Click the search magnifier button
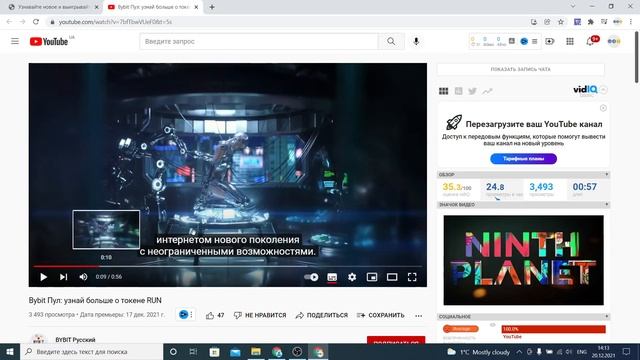Screen dimensions: 640x360 point(391,41)
